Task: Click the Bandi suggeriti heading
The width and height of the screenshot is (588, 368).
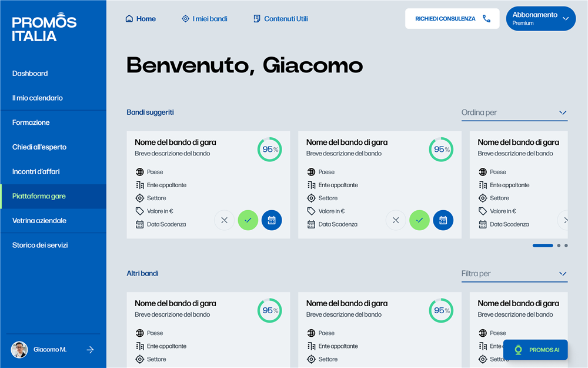Action: pyautogui.click(x=150, y=112)
